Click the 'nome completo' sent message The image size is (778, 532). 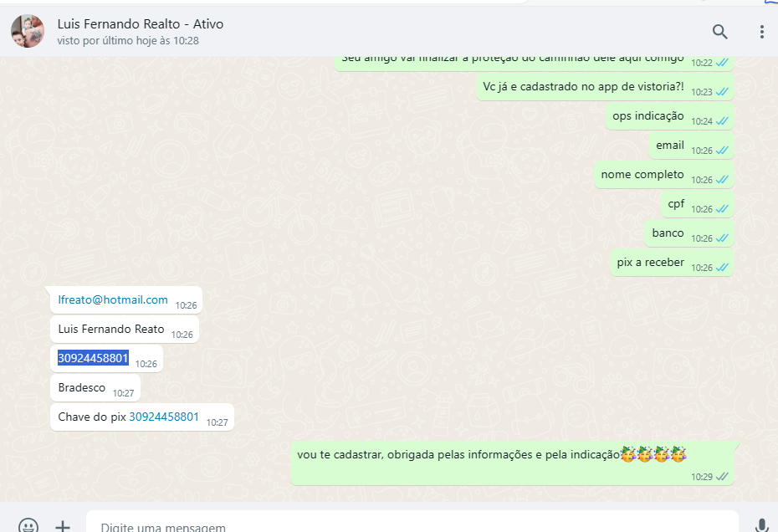coord(642,174)
